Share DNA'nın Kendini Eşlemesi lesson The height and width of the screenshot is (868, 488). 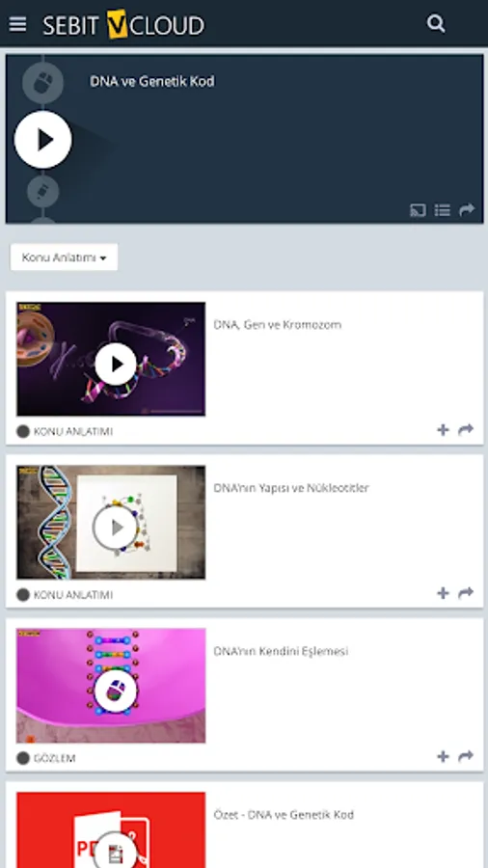466,756
